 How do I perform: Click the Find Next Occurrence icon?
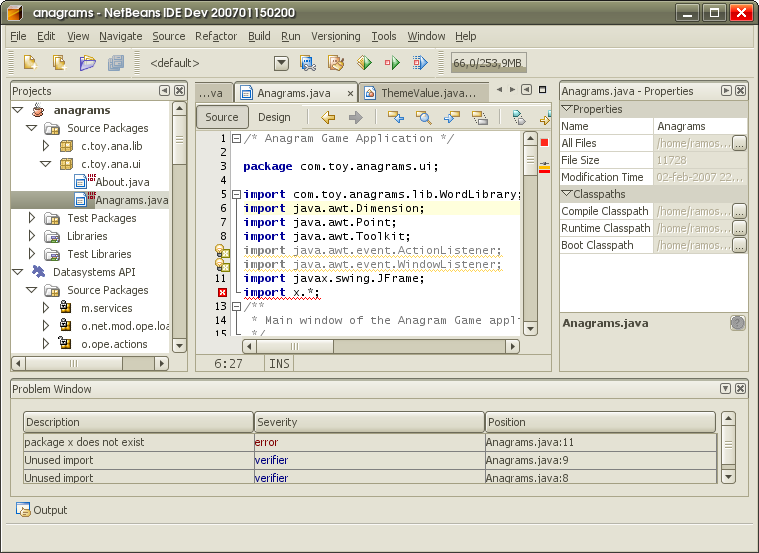click(452, 117)
